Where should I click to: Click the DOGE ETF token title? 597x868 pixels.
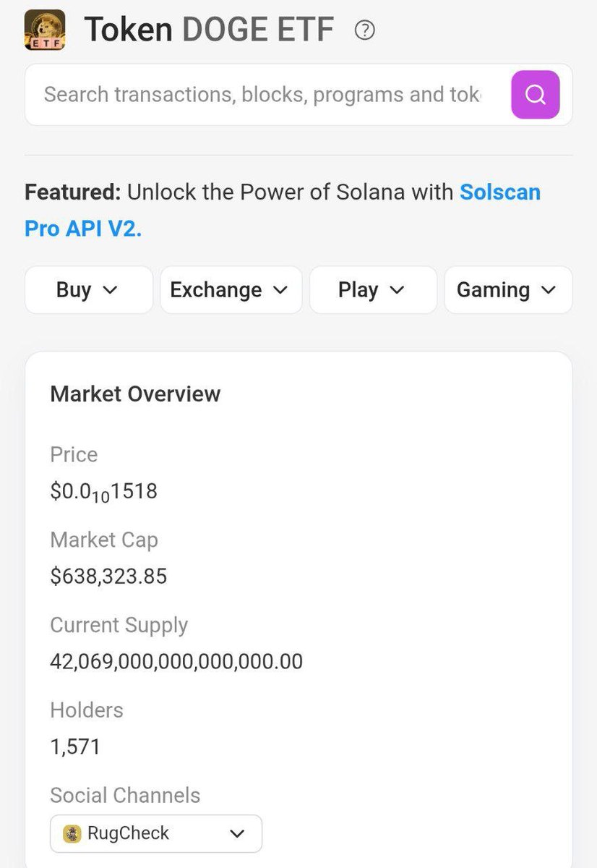210,30
